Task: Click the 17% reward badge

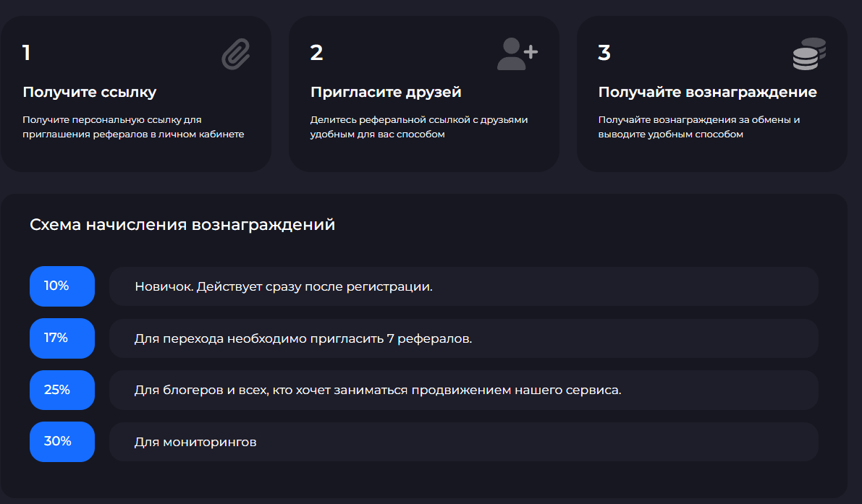Action: point(62,338)
